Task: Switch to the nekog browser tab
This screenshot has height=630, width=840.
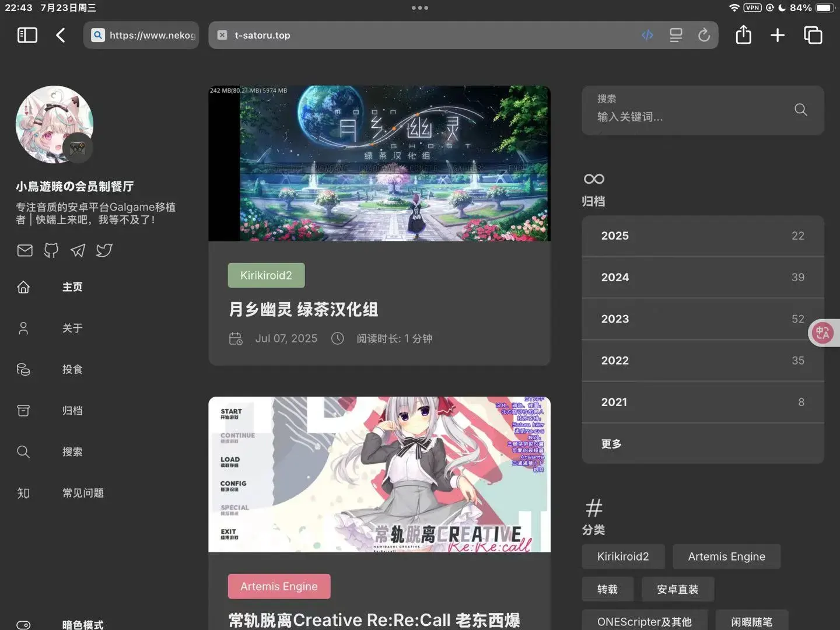Action: pyautogui.click(x=141, y=35)
